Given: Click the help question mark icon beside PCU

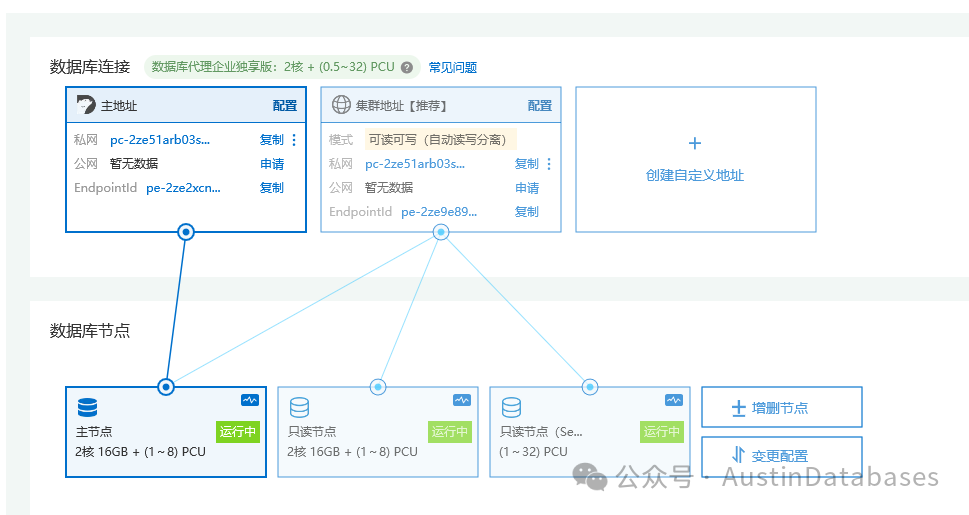Looking at the screenshot, I should pos(407,67).
